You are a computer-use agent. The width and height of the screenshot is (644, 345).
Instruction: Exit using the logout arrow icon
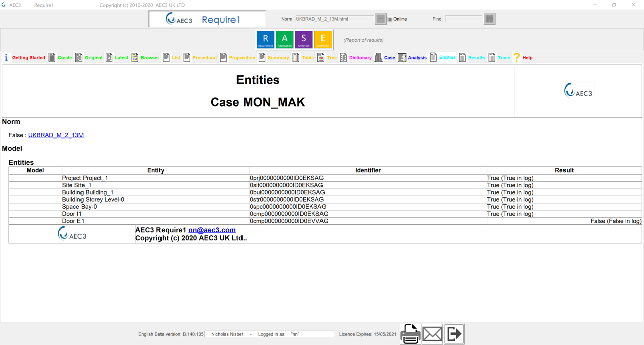point(454,334)
